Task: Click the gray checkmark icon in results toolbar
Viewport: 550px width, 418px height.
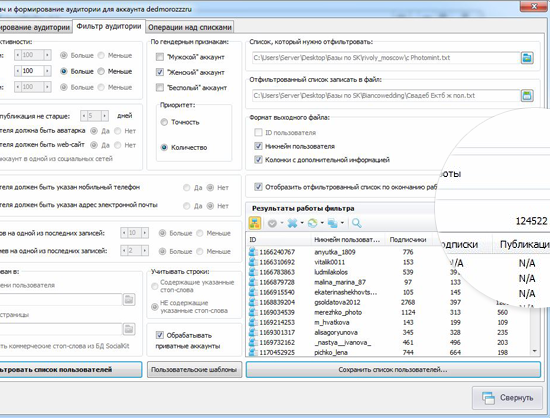Action: (x=272, y=223)
